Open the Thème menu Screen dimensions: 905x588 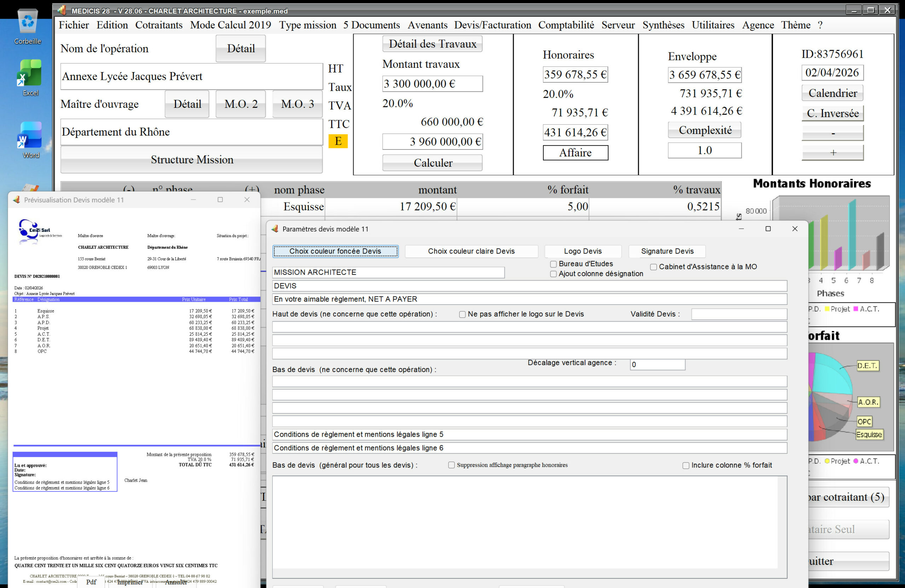point(795,25)
